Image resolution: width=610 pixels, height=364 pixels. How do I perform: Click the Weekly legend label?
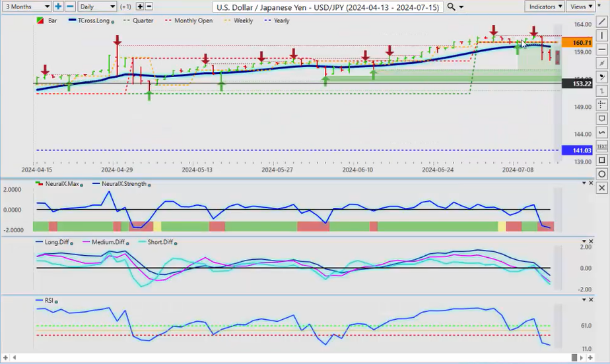(243, 20)
